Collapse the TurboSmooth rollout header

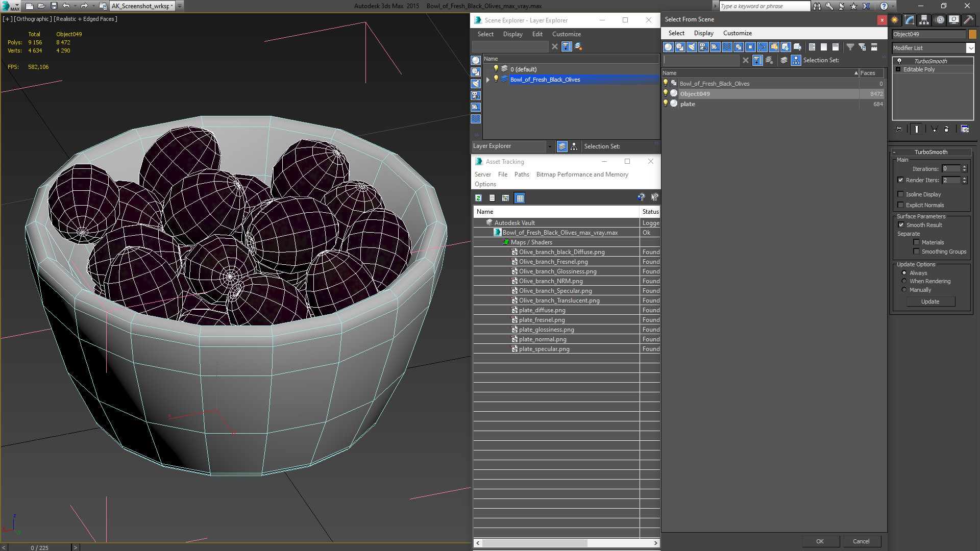pyautogui.click(x=930, y=152)
